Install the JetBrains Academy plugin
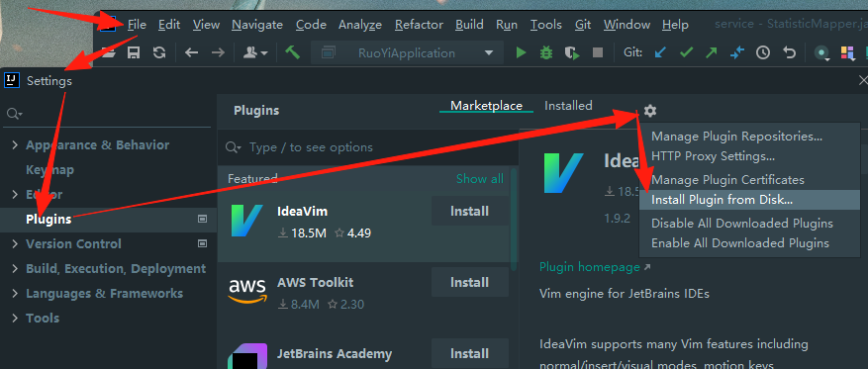Image resolution: width=868 pixels, height=369 pixels. (469, 354)
